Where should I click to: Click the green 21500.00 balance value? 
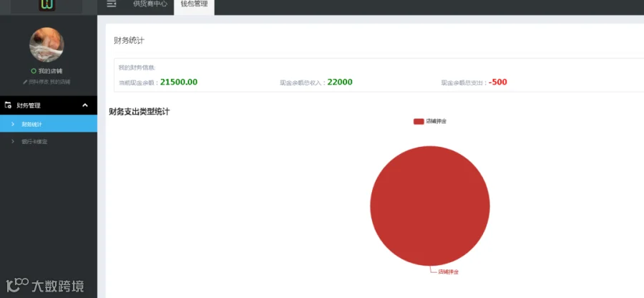click(179, 82)
